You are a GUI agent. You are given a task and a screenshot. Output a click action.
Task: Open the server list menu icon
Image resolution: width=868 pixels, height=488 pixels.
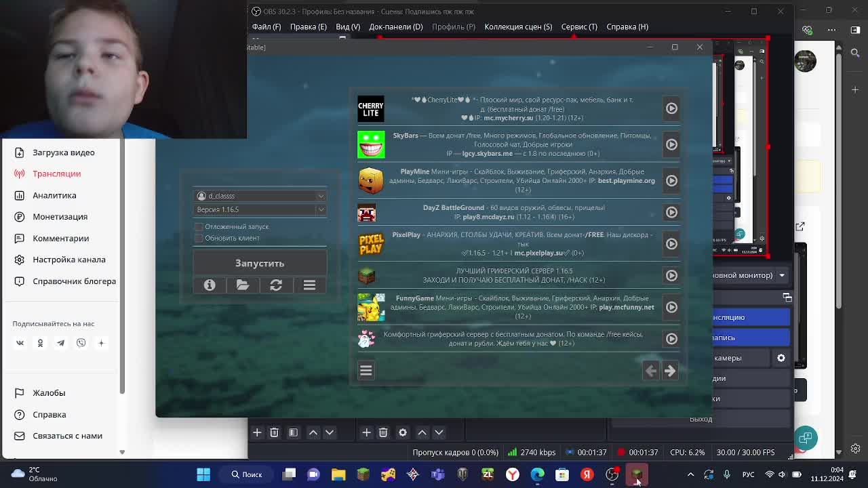(x=366, y=371)
